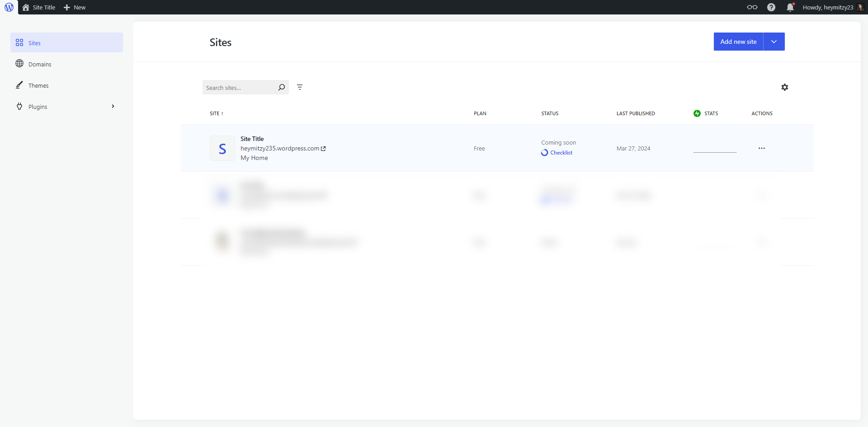Viewport: 868px width, 427px height.
Task: Click the Coming soon status text
Action: [558, 142]
